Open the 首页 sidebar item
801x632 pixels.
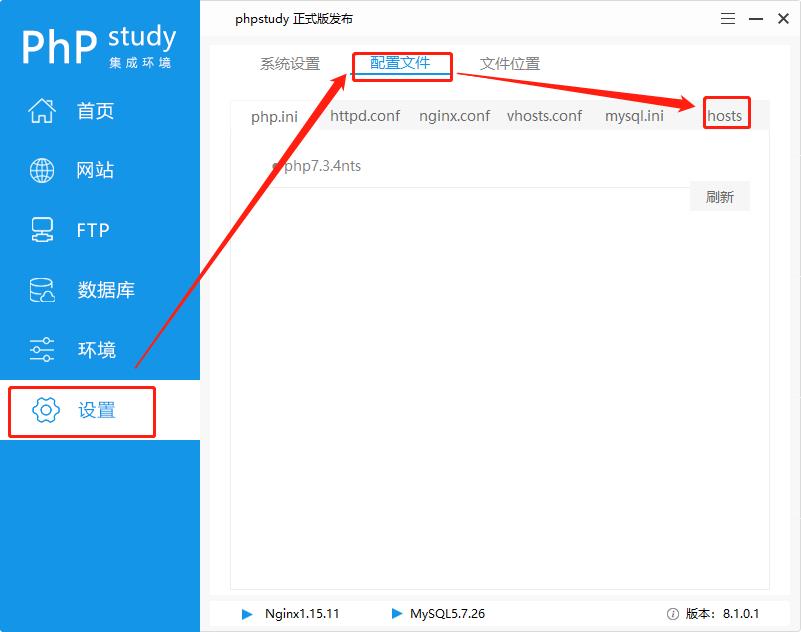95,110
